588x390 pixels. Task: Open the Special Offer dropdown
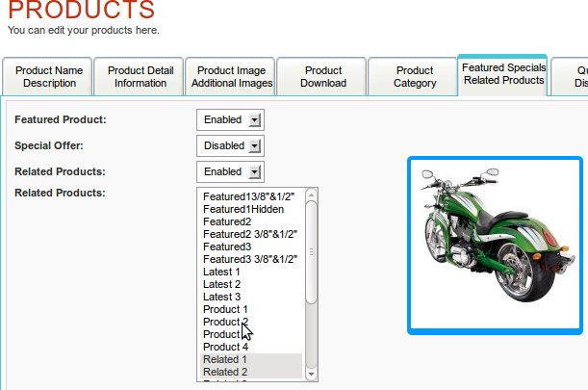click(230, 145)
